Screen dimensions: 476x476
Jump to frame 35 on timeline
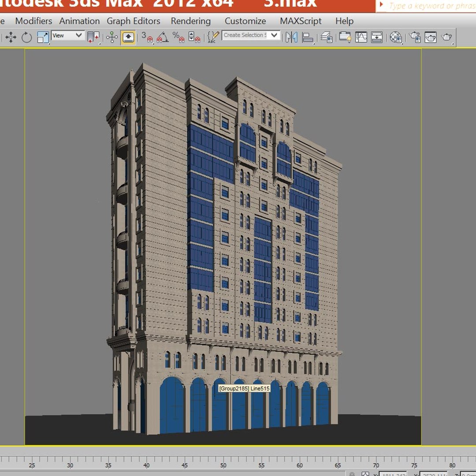tap(108, 465)
